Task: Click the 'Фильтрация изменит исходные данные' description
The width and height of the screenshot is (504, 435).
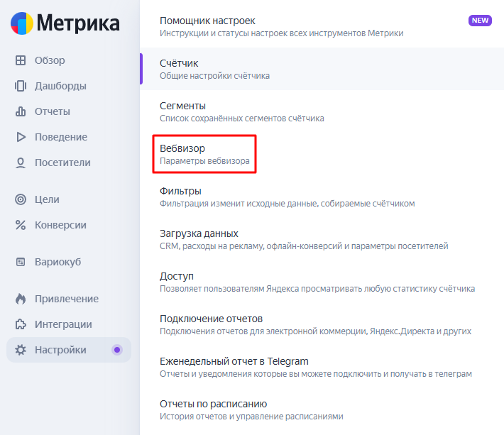Action: [287, 204]
